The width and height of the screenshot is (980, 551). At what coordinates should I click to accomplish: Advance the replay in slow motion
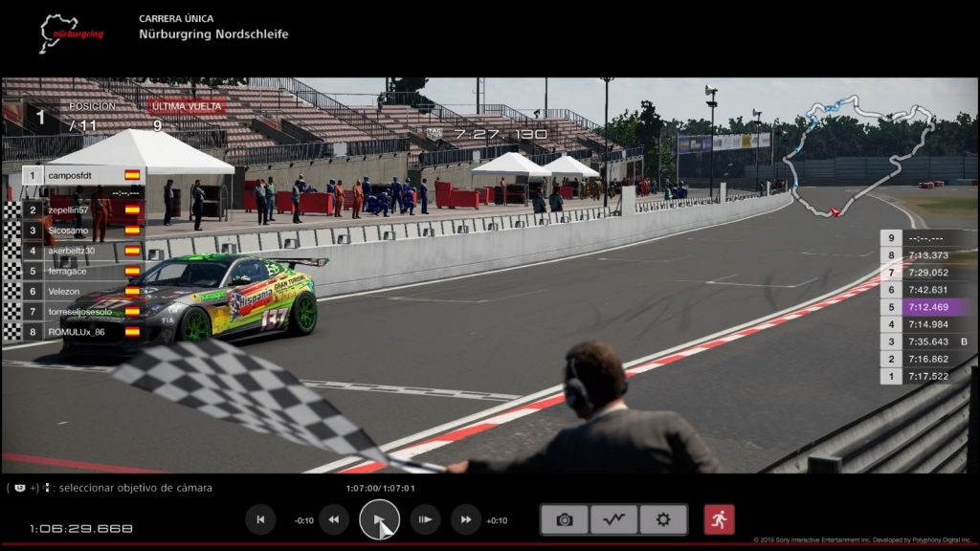[x=425, y=519]
